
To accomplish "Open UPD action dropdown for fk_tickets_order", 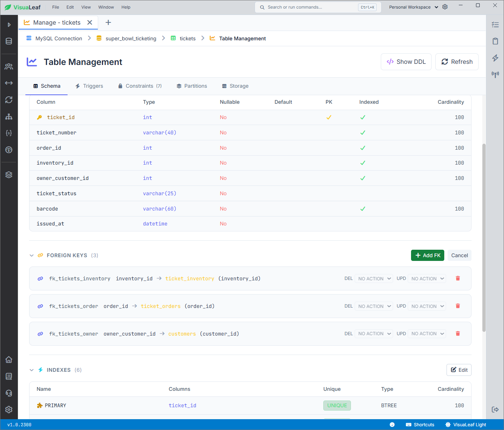I will (x=427, y=306).
